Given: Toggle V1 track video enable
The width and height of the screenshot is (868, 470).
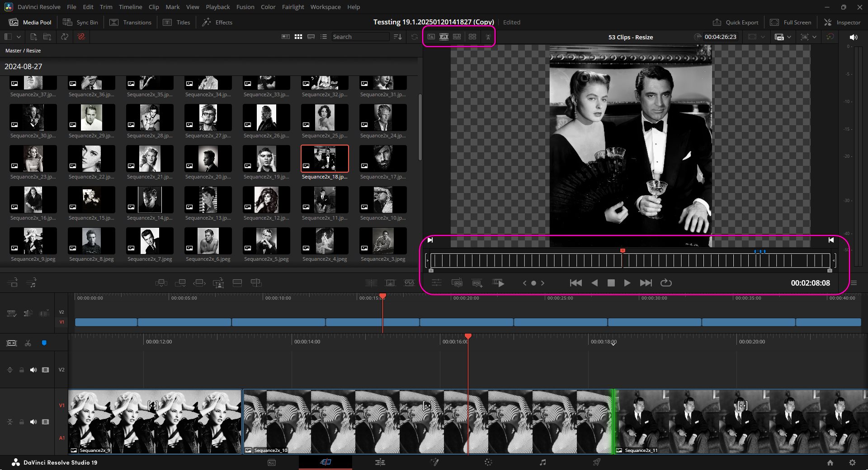Looking at the screenshot, I should coord(46,422).
